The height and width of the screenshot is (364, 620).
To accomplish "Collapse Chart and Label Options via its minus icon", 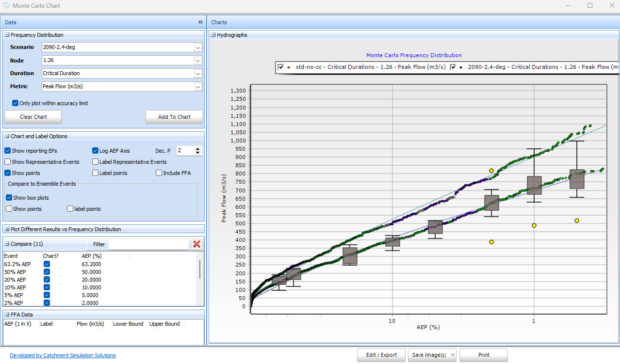I will point(6,136).
